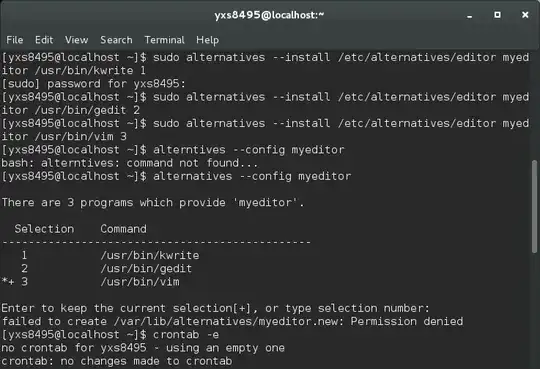Image resolution: width=540 pixels, height=369 pixels.
Task: Click the '[sudo] password for yxs8495' line
Action: tap(94, 84)
